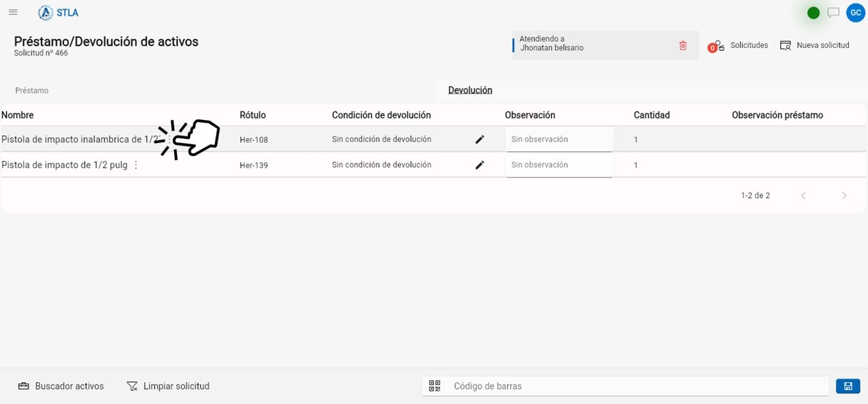
Task: Open options for Pistola de impacto de 1/2 pulg
Action: click(136, 165)
